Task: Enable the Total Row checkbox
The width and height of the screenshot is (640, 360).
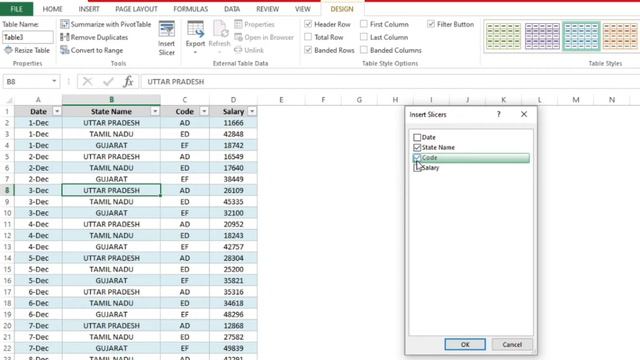Action: [x=308, y=37]
